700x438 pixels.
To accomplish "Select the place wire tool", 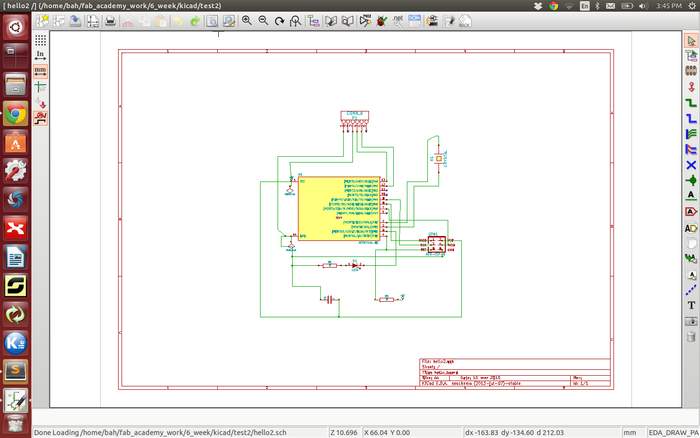I will coord(691,103).
